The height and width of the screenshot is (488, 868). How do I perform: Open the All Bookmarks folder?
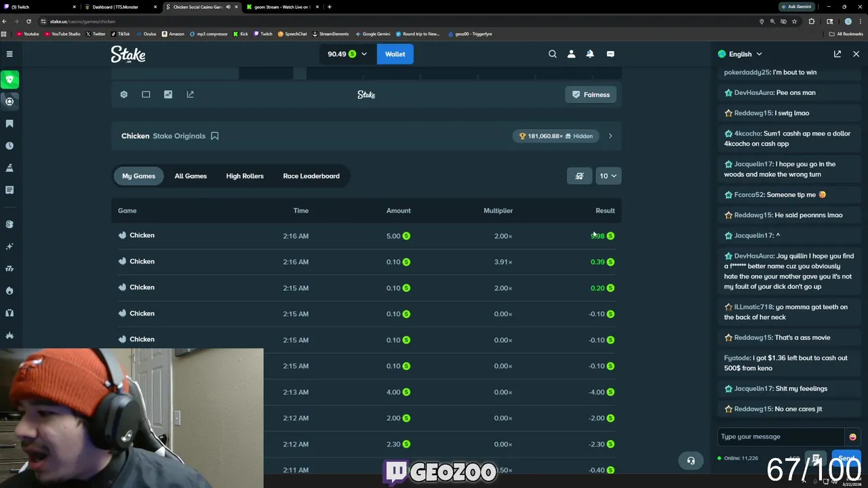tap(846, 34)
